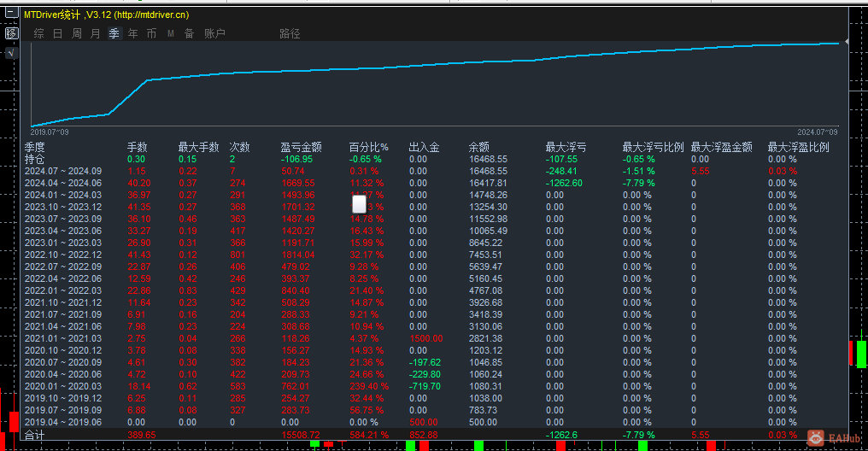Select the 2022.10 ~ 2022.12 quarter row
The height and width of the screenshot is (451, 868).
point(433,255)
